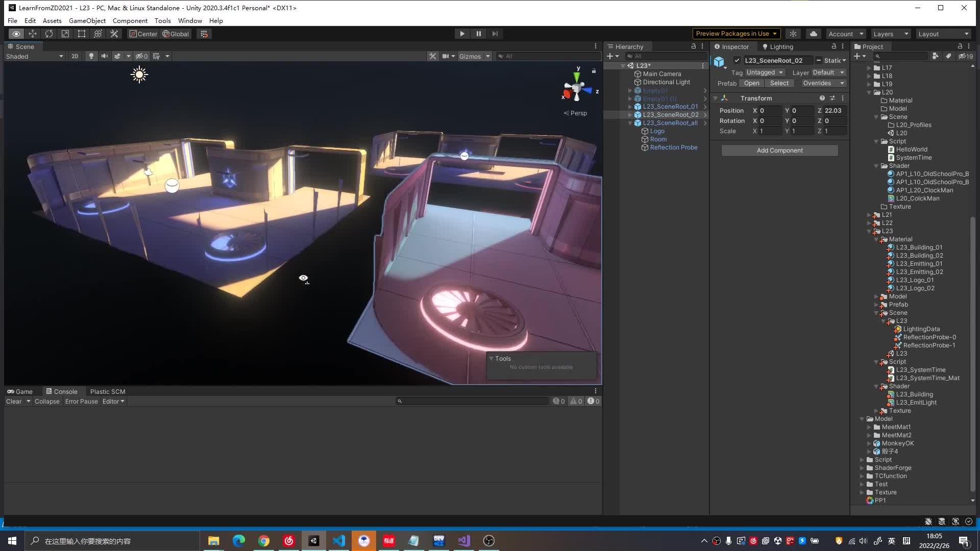The width and height of the screenshot is (980, 551).
Task: Toggle L23_SceneRoot_02 active checkbox
Action: pyautogui.click(x=737, y=60)
